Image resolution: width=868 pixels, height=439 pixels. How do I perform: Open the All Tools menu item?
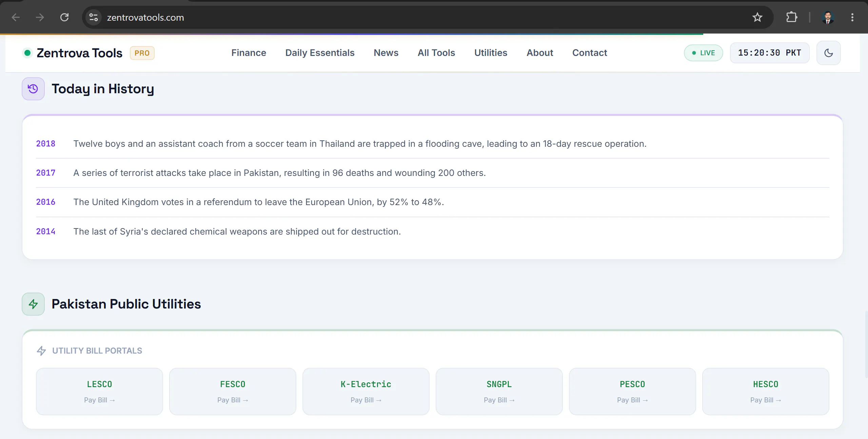tap(436, 53)
